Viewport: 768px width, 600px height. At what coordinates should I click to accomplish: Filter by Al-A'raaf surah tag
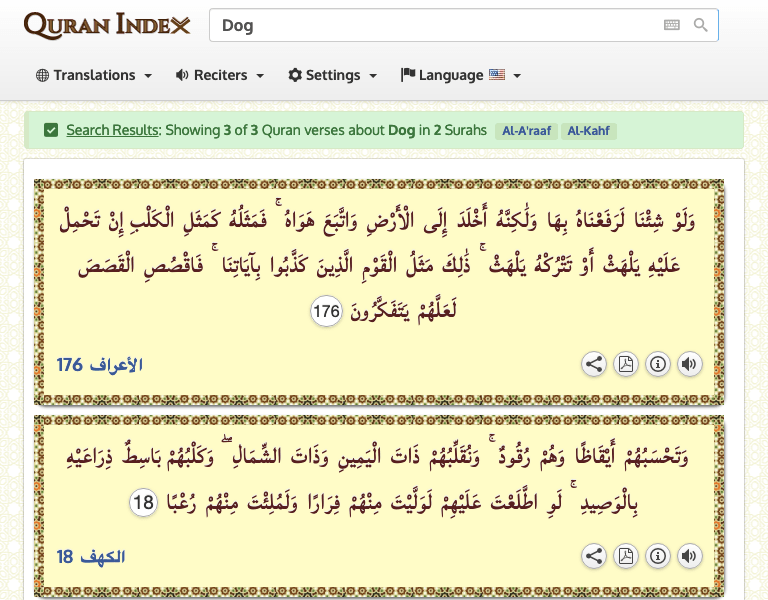pos(525,131)
